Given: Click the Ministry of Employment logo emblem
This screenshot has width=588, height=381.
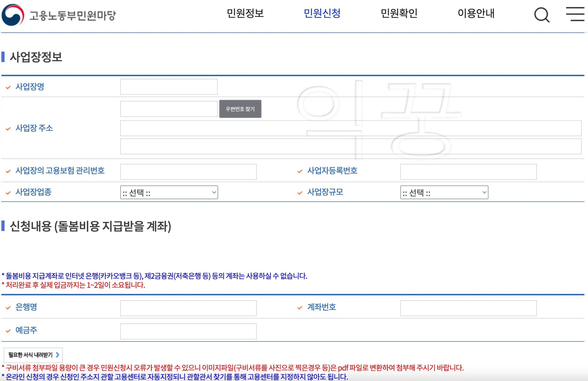Looking at the screenshot, I should click(x=12, y=15).
